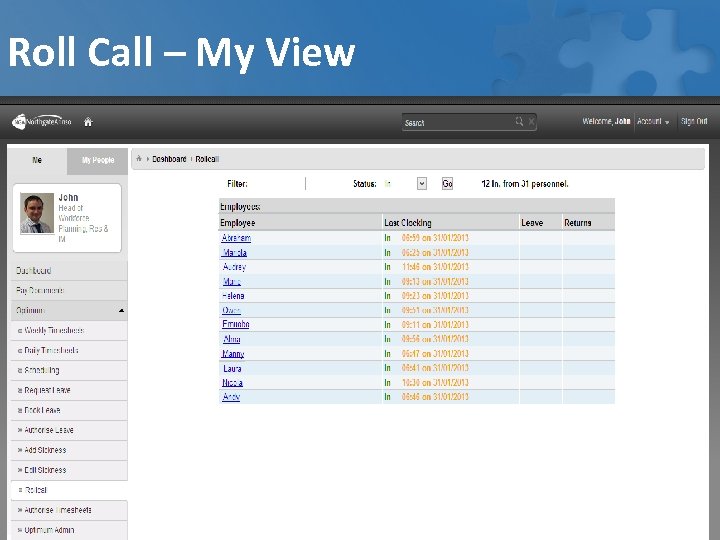The height and width of the screenshot is (540, 720).
Task: Click Sign Out link
Action: tap(694, 122)
